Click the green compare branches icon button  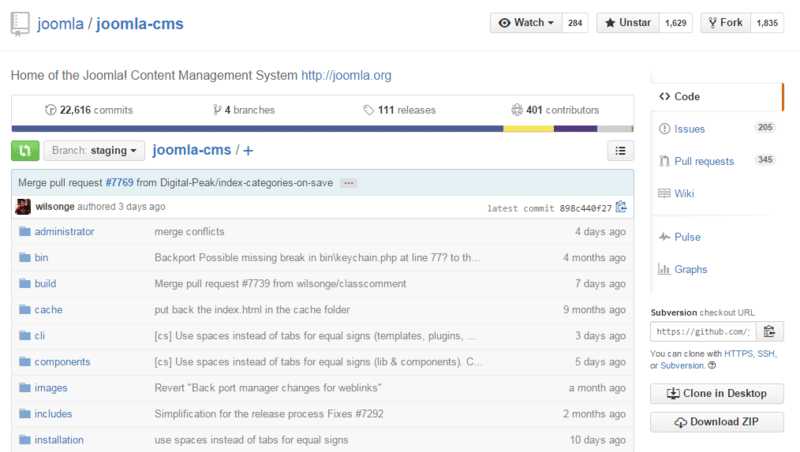click(25, 150)
